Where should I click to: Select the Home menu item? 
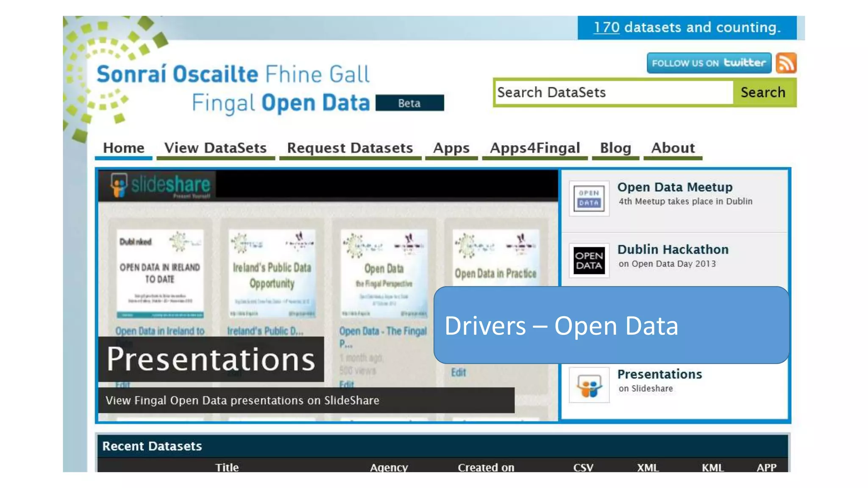pos(123,148)
